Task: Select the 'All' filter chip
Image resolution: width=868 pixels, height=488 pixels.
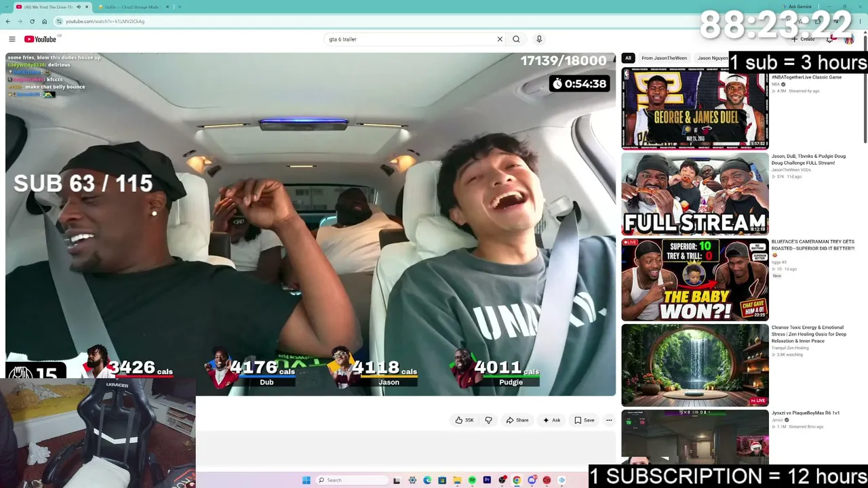Action: point(628,58)
